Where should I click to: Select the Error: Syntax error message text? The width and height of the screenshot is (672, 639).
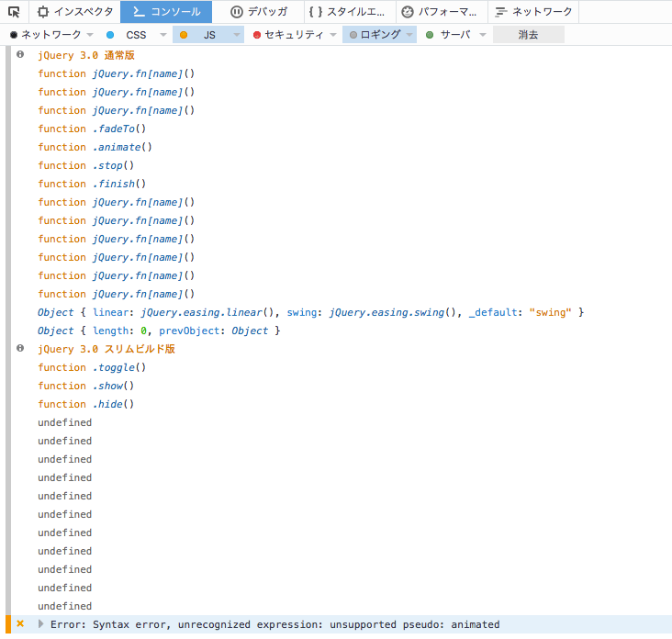pos(274,624)
